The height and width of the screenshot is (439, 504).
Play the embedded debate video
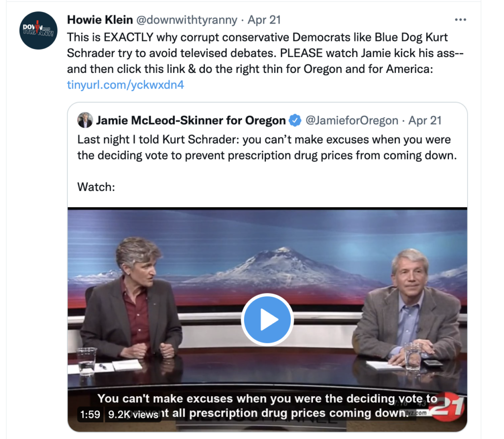(x=267, y=320)
